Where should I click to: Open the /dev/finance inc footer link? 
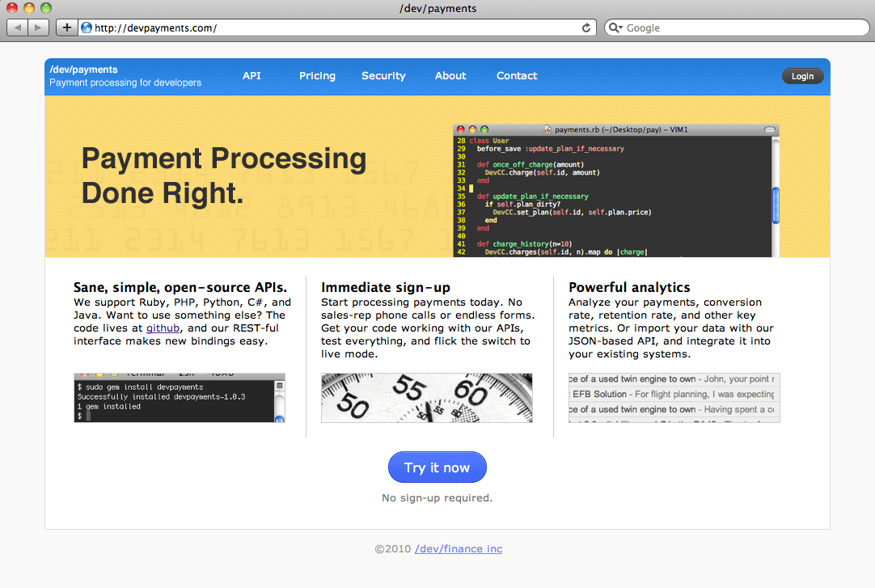[x=459, y=548]
